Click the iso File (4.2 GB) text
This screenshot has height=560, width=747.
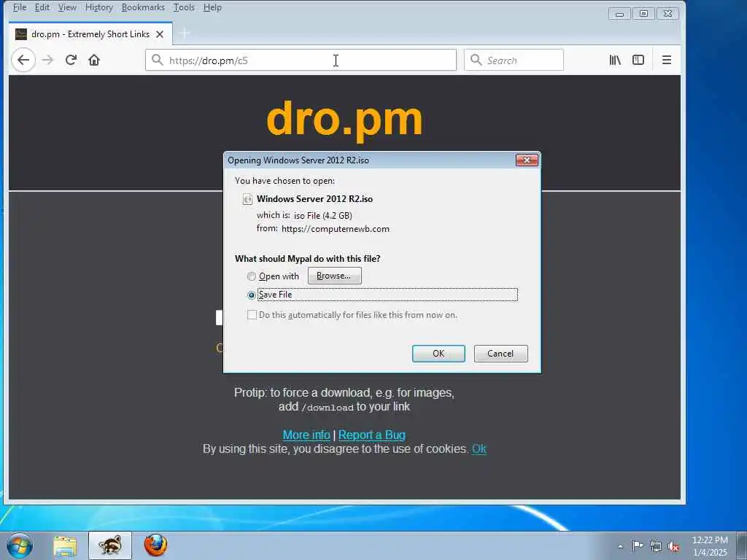323,216
